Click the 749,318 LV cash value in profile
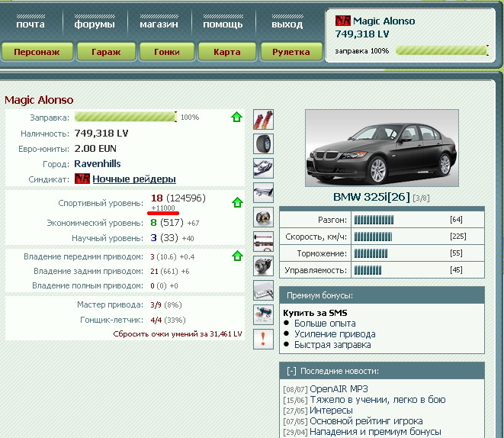This screenshot has height=438, width=504. pos(101,133)
